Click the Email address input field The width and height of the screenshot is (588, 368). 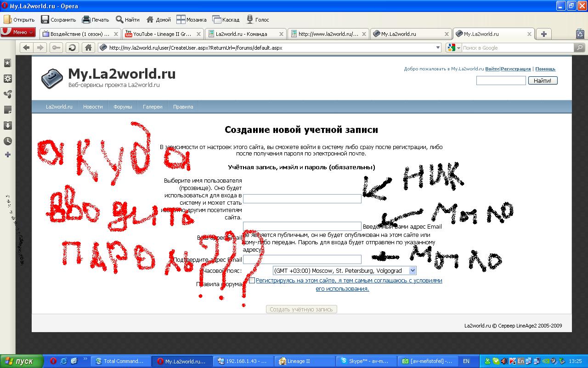[x=302, y=226]
